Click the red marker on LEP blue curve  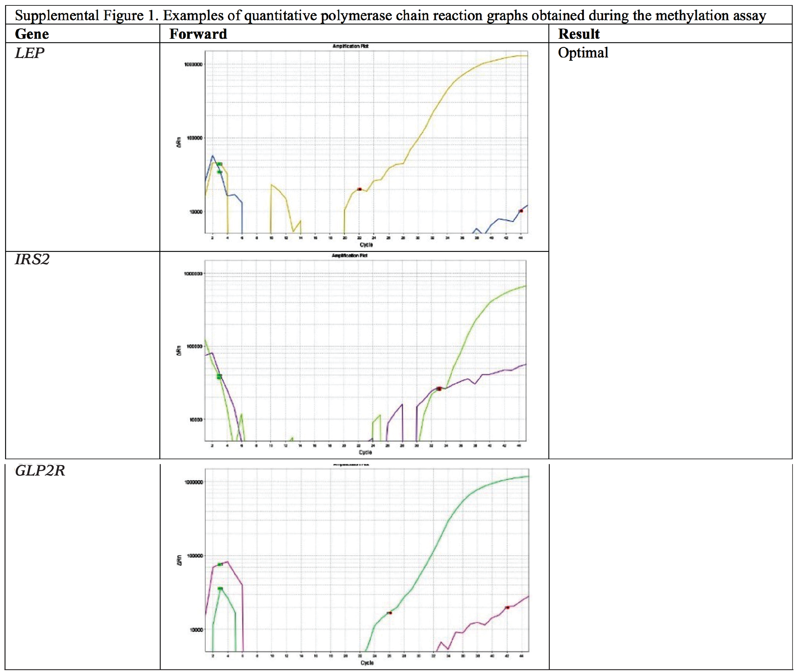[x=521, y=211]
